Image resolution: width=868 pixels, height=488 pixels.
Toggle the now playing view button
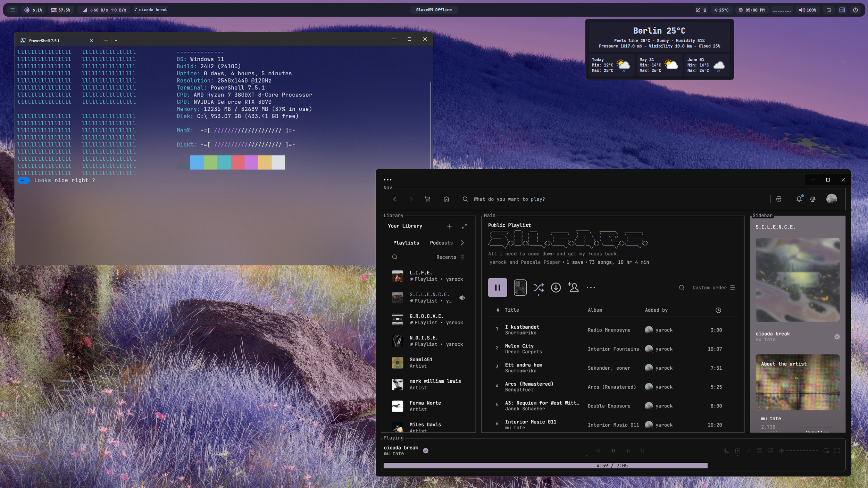click(738, 451)
